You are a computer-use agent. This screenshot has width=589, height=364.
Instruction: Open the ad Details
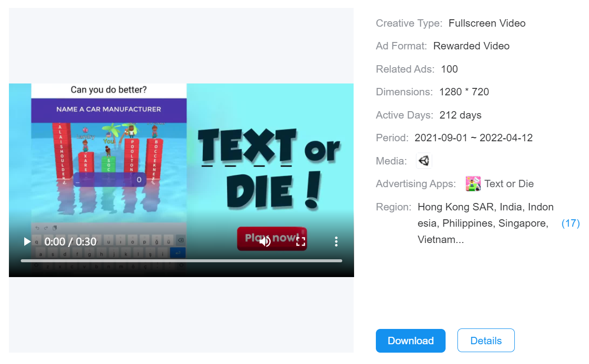tap(486, 341)
